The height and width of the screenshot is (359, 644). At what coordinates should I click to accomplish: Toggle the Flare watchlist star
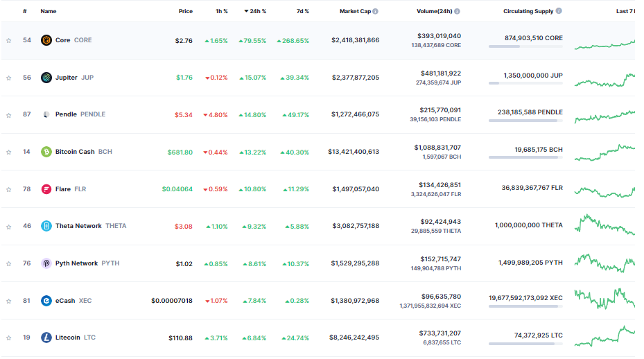(x=8, y=190)
